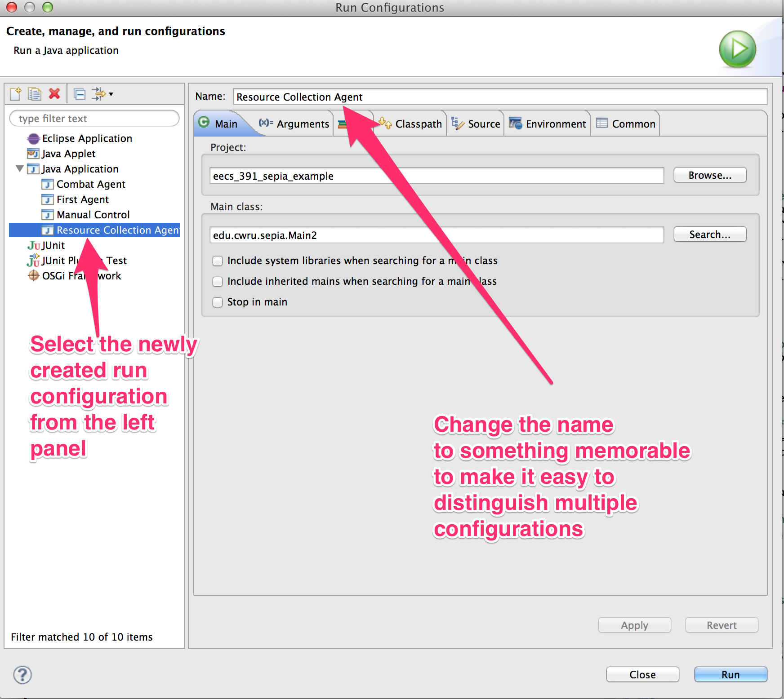The image size is (784, 699).
Task: Switch to the Environment tab
Action: 548,124
